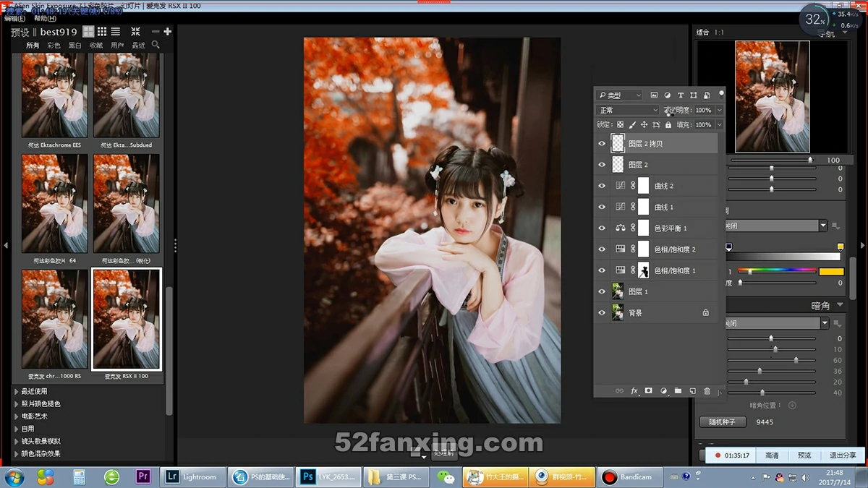Collapse all preset categories icon
Screen dimensions: 868x488
click(135, 32)
